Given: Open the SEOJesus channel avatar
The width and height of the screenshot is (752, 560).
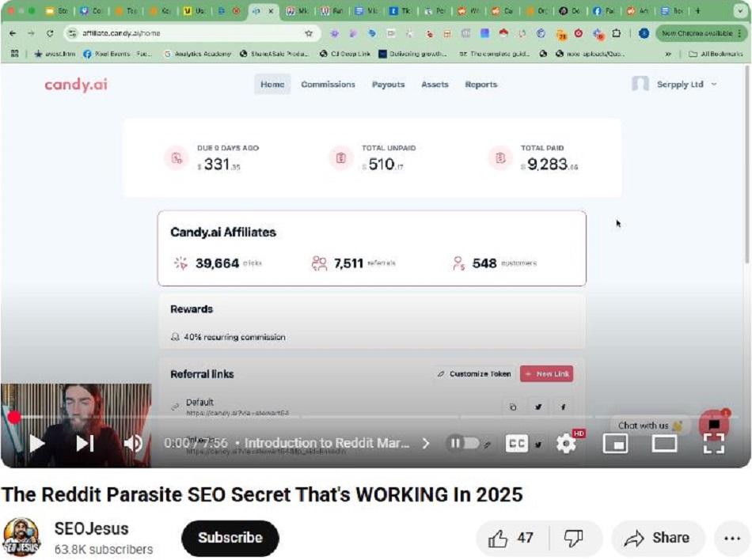Looking at the screenshot, I should (21, 536).
